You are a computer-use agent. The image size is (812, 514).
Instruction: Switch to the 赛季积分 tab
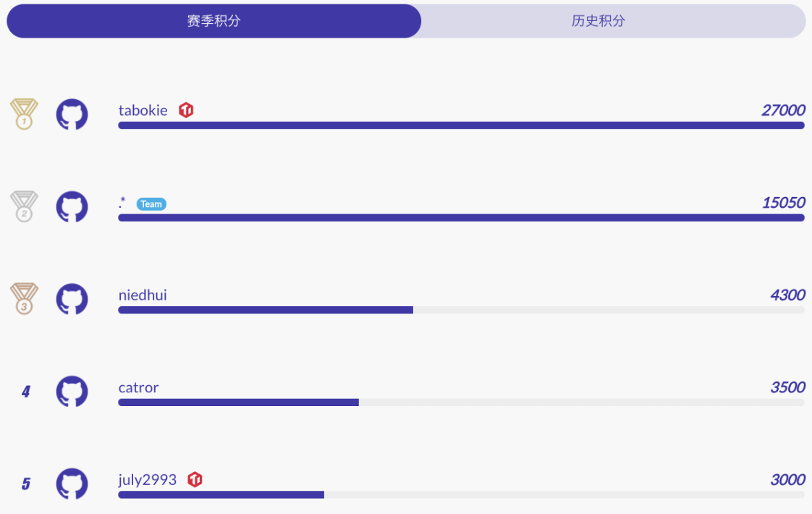(213, 21)
